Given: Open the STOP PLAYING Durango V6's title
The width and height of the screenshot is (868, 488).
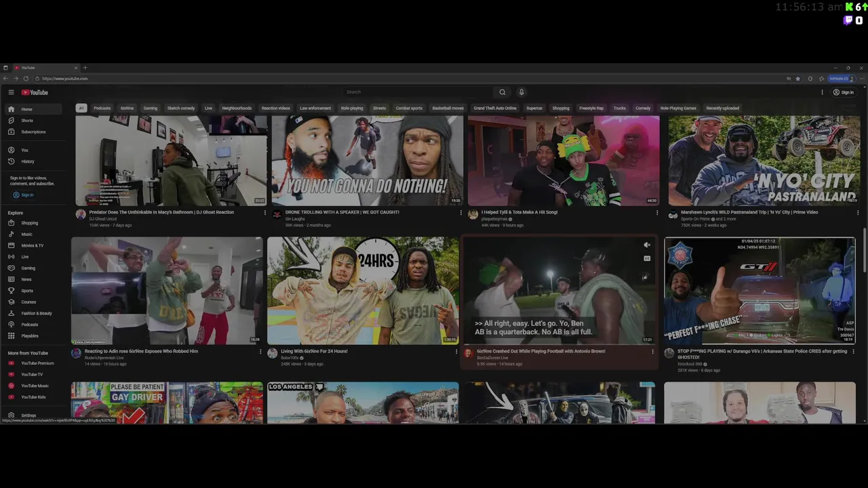Looking at the screenshot, I should pyautogui.click(x=762, y=354).
